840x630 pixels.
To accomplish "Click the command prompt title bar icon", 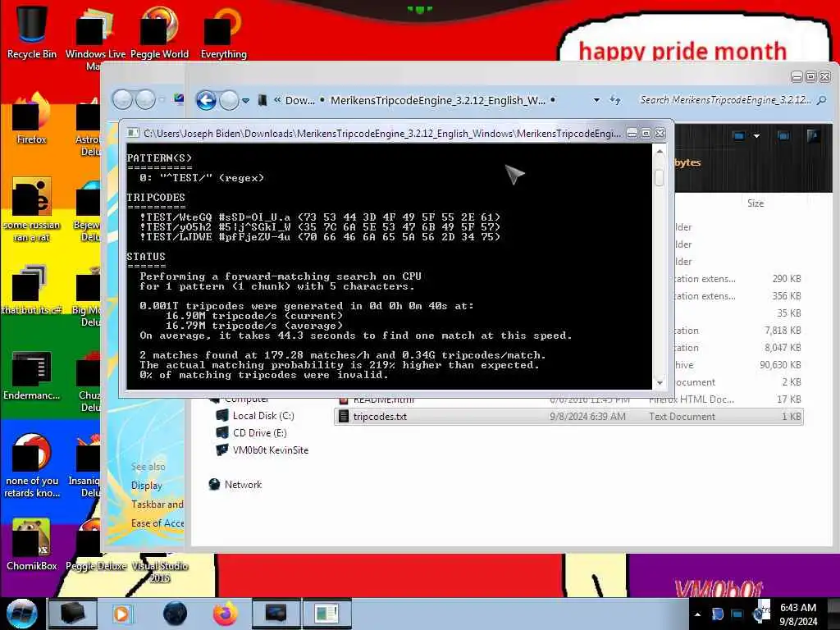I will coord(133,133).
